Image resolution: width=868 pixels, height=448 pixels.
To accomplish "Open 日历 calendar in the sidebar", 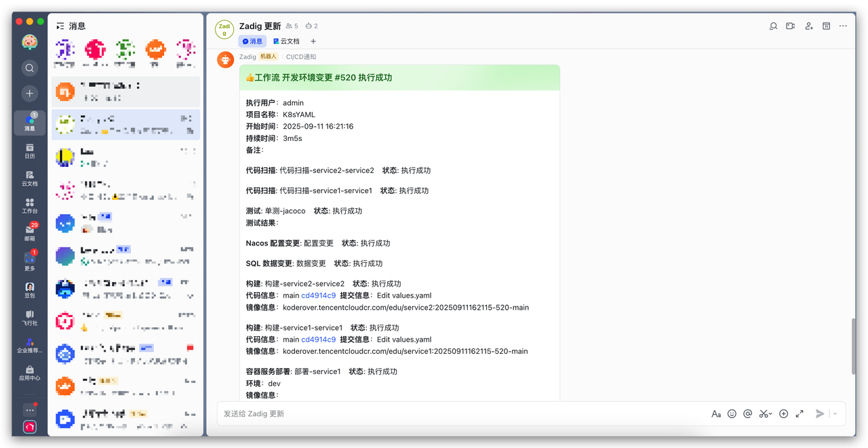I will 29,150.
